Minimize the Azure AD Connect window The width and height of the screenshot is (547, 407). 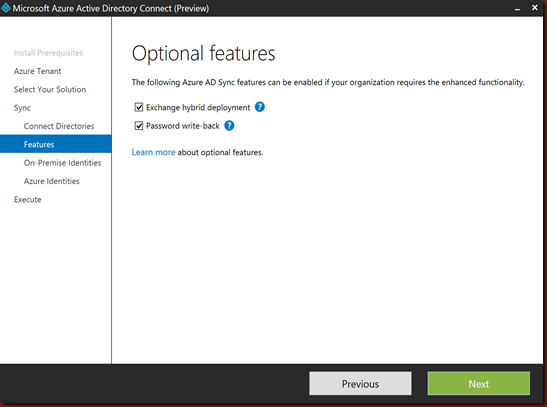(x=517, y=8)
